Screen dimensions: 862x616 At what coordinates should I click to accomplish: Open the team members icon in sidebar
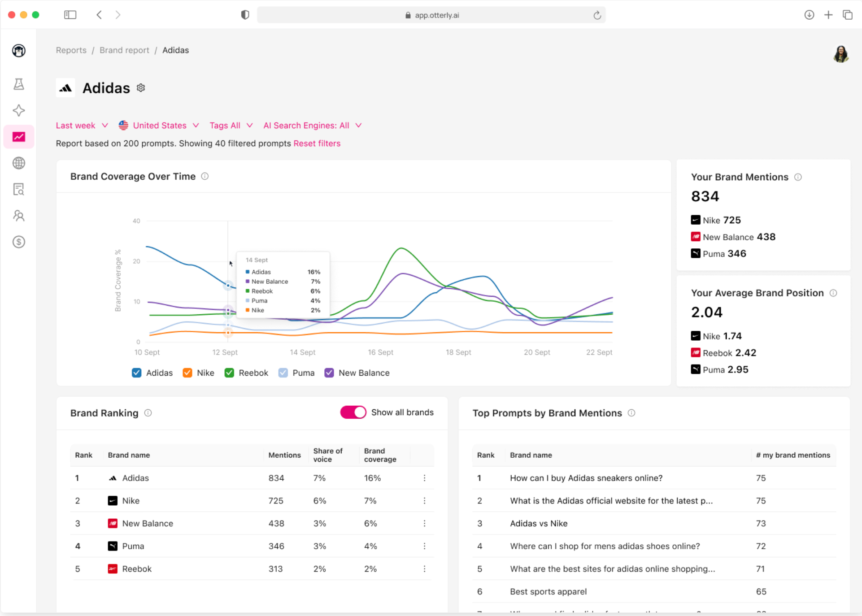pyautogui.click(x=18, y=216)
